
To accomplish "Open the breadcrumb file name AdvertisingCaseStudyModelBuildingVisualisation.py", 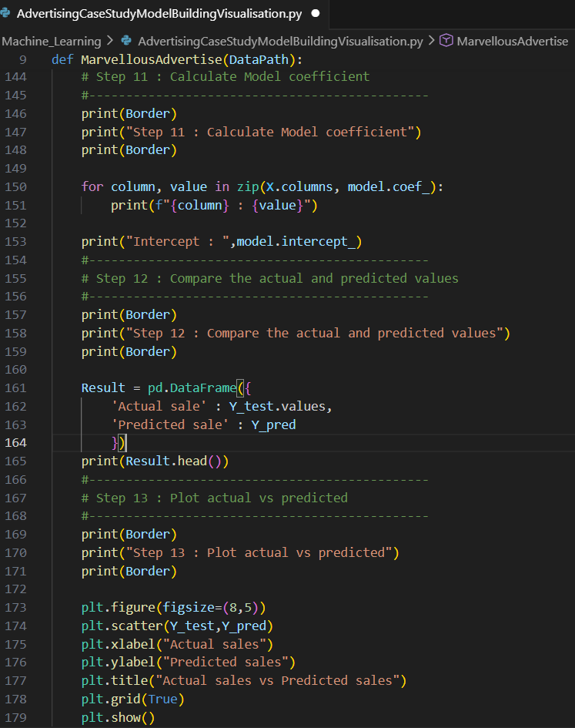I will [280, 42].
